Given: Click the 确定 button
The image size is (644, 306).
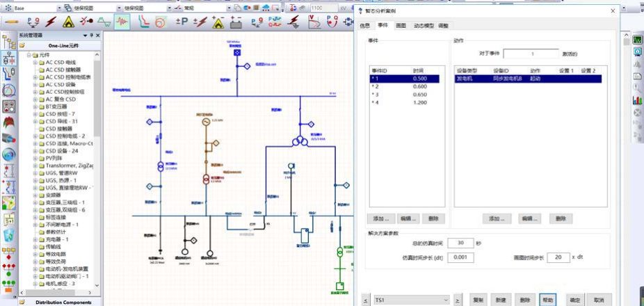Looking at the screenshot, I should pyautogui.click(x=574, y=300).
